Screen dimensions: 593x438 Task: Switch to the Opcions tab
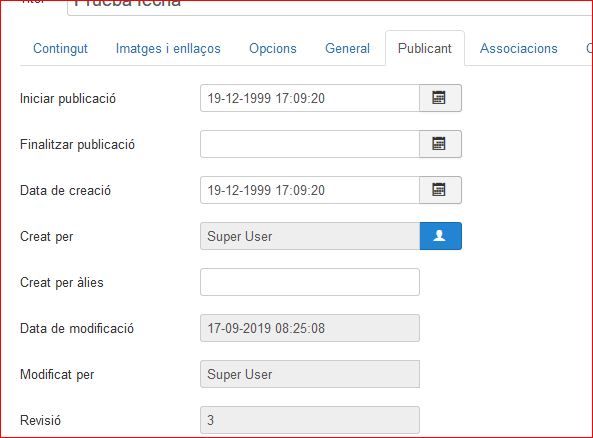[273, 48]
